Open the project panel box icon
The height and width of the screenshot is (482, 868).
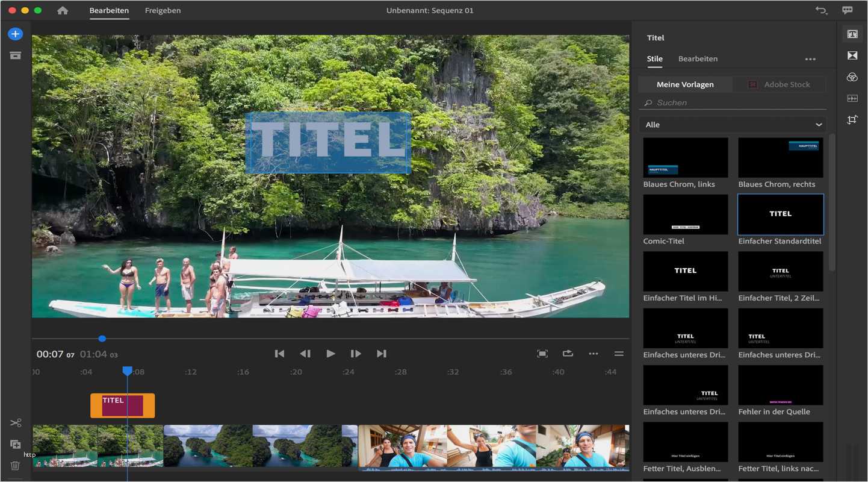pos(15,55)
